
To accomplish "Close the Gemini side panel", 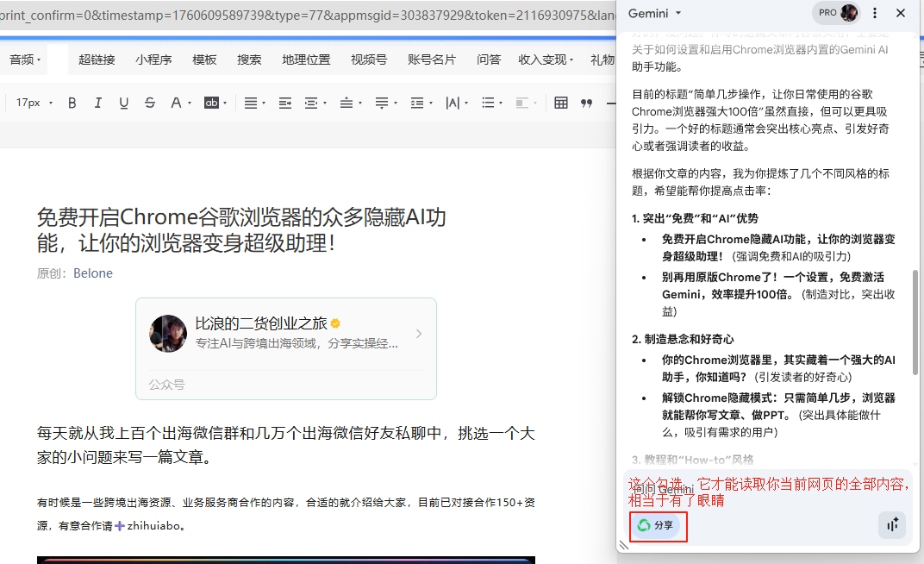I will coord(901,12).
